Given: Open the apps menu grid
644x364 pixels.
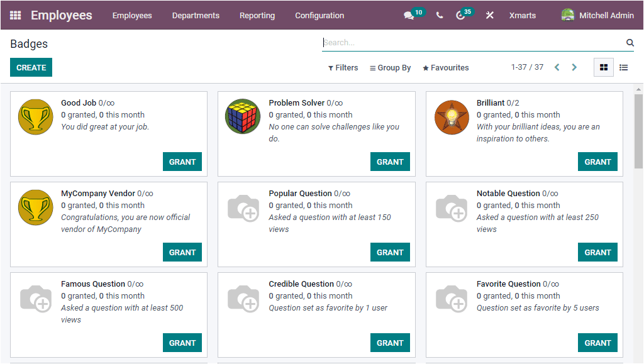Looking at the screenshot, I should pos(15,14).
